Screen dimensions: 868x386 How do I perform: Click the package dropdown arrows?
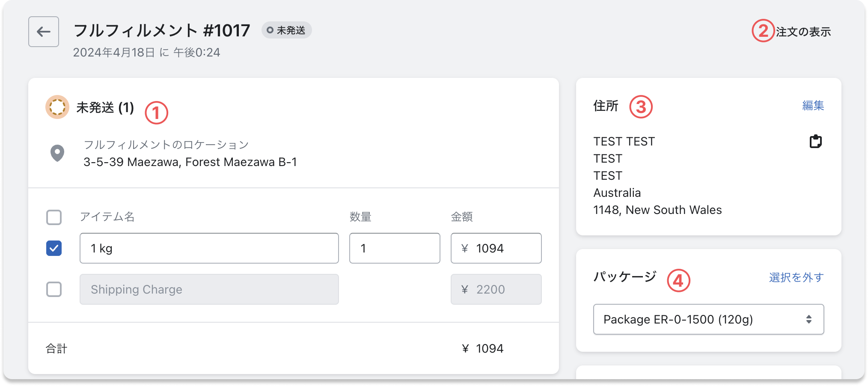click(x=809, y=319)
